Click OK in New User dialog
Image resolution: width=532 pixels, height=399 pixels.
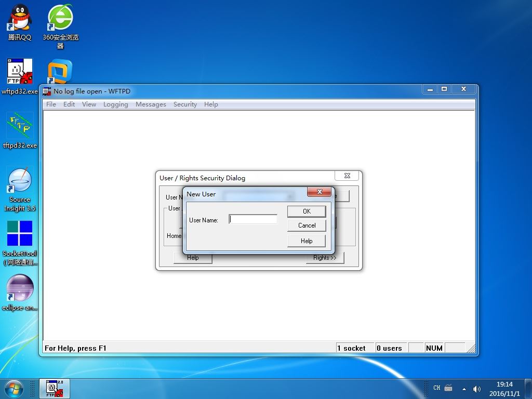(x=307, y=211)
